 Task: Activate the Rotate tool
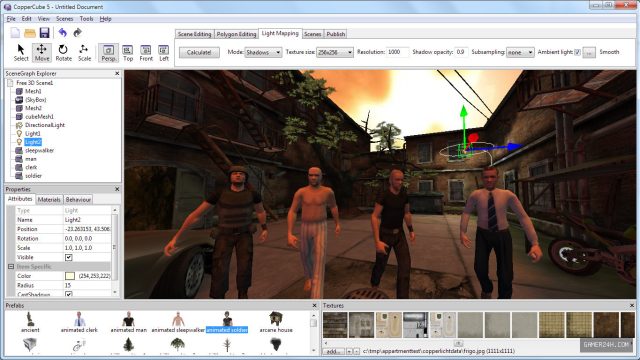pos(63,53)
